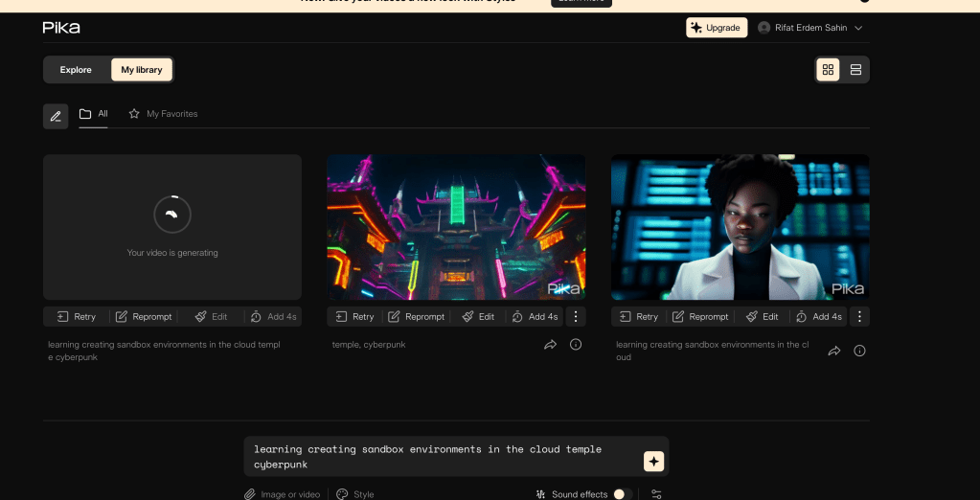Open the video settings sliders icon

tap(656, 494)
